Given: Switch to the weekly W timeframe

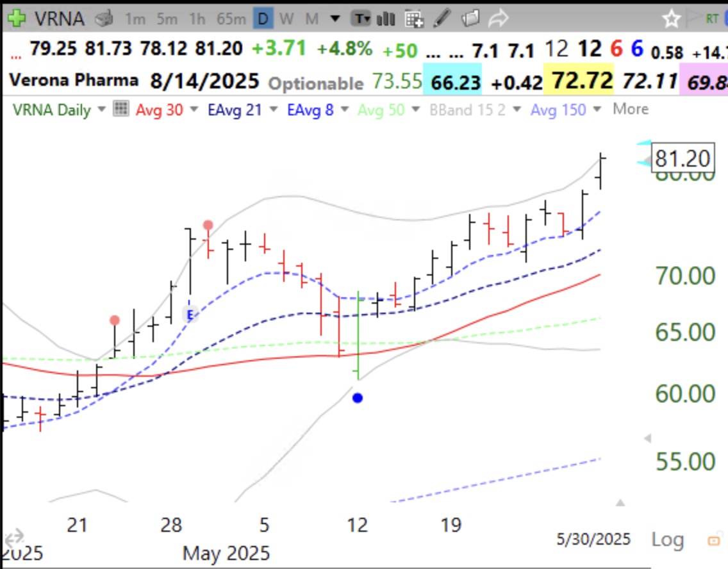Looking at the screenshot, I should click(x=286, y=19).
